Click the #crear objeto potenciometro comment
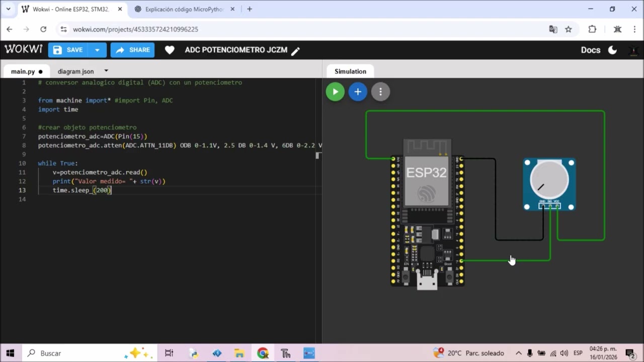 (x=87, y=127)
